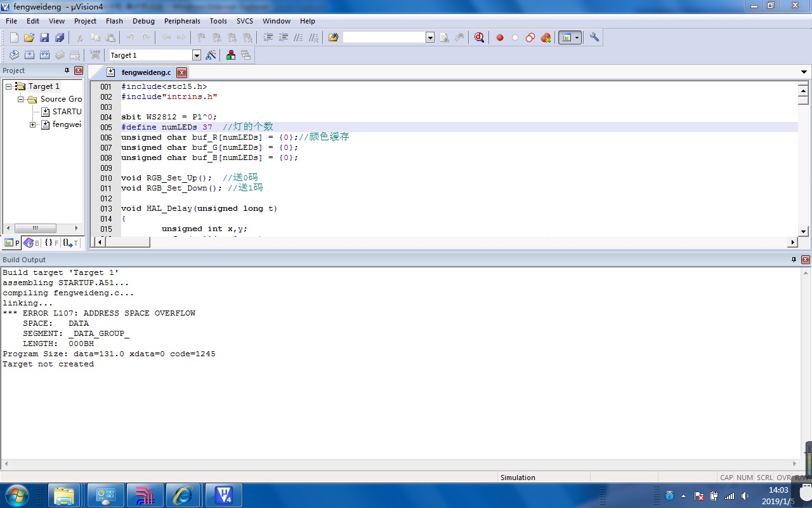The height and width of the screenshot is (508, 812).
Task: Kill all breakpoints icon
Action: point(546,37)
